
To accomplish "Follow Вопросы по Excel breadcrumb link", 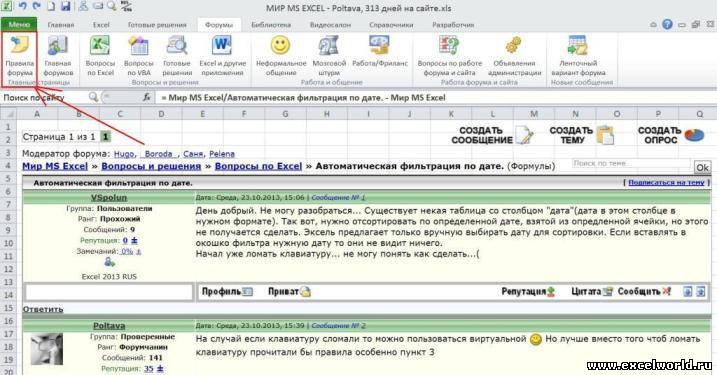I will click(258, 166).
